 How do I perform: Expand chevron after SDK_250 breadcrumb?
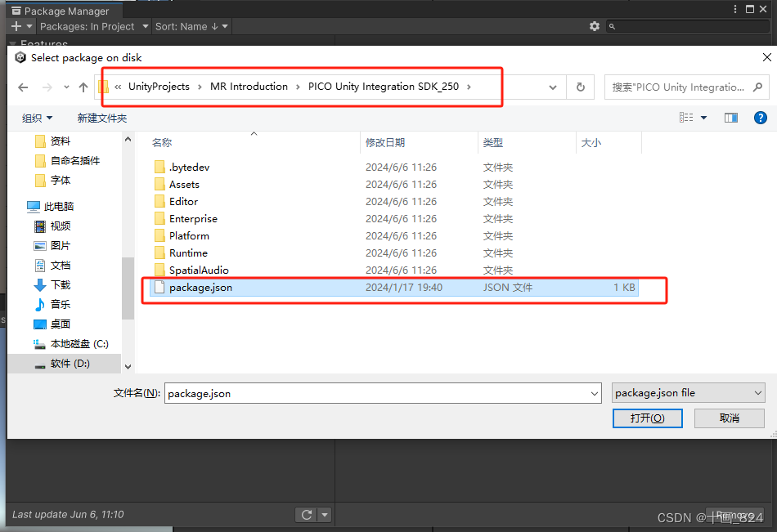(469, 87)
